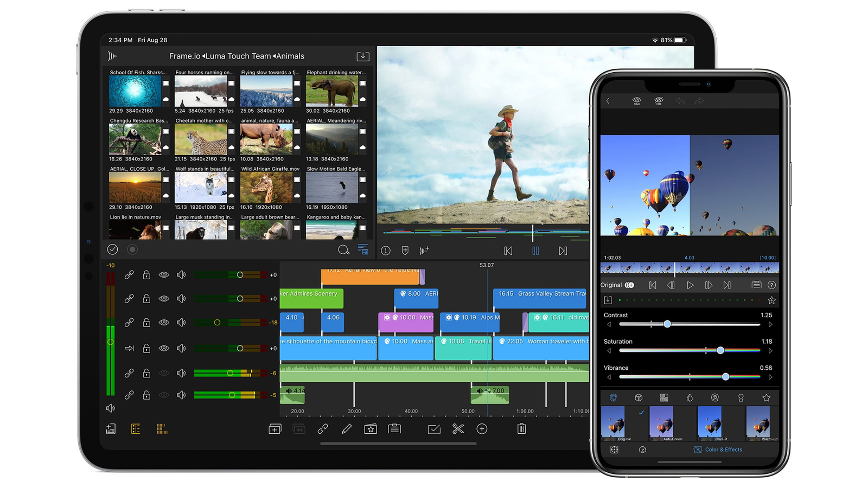Add a marker with the shield-plus icon
The width and height of the screenshot is (868, 488).
click(405, 251)
